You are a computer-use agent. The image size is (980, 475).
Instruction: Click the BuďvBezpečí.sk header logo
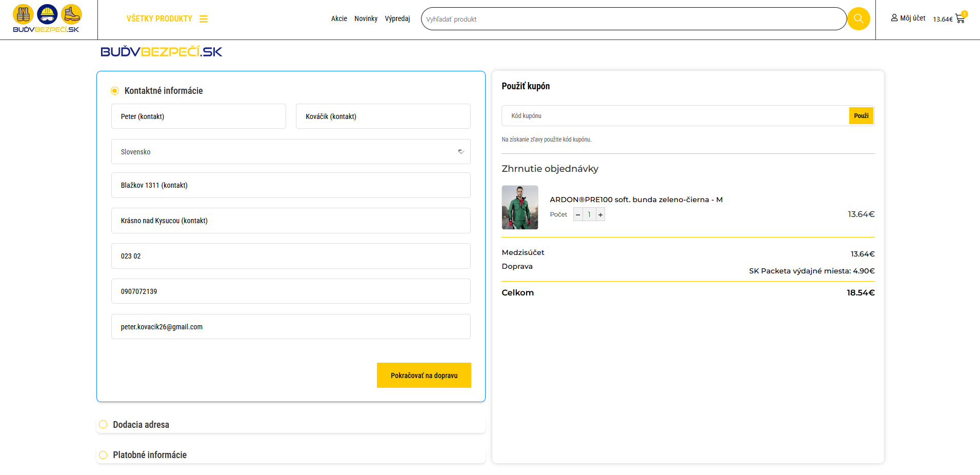(x=47, y=19)
